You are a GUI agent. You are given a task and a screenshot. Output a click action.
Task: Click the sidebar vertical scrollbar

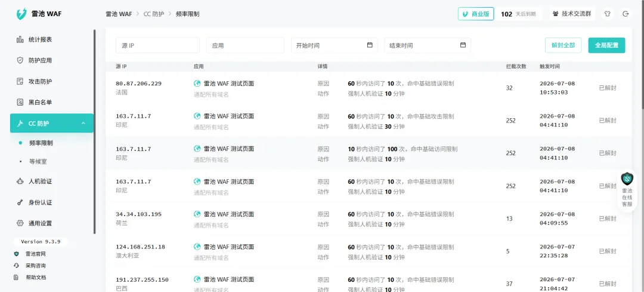click(94, 131)
